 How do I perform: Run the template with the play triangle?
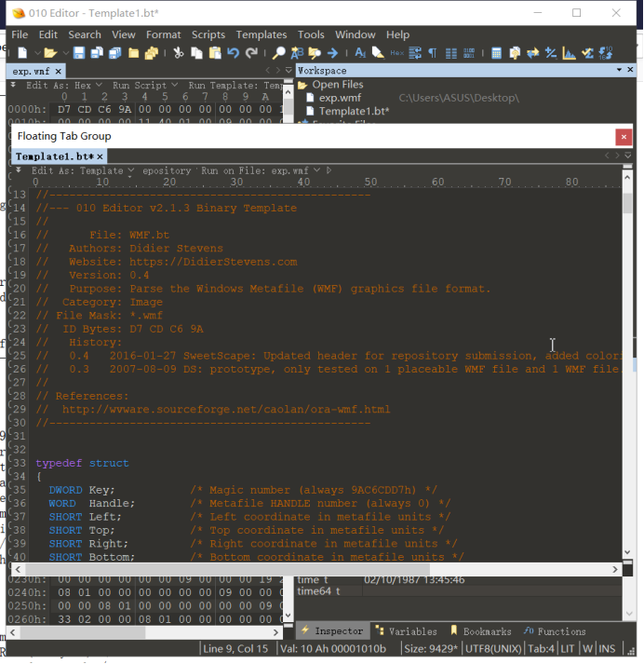coord(329,170)
